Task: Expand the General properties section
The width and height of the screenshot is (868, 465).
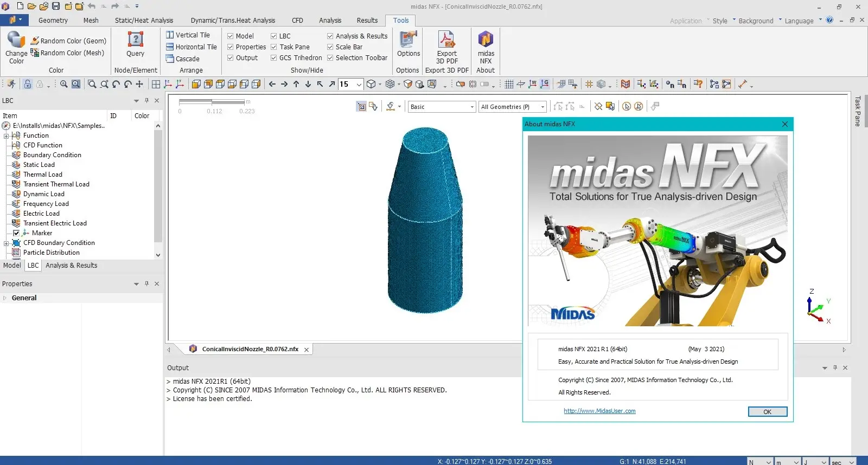Action: tap(5, 298)
